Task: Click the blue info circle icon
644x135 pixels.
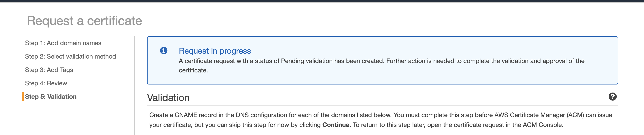Action: click(x=163, y=51)
